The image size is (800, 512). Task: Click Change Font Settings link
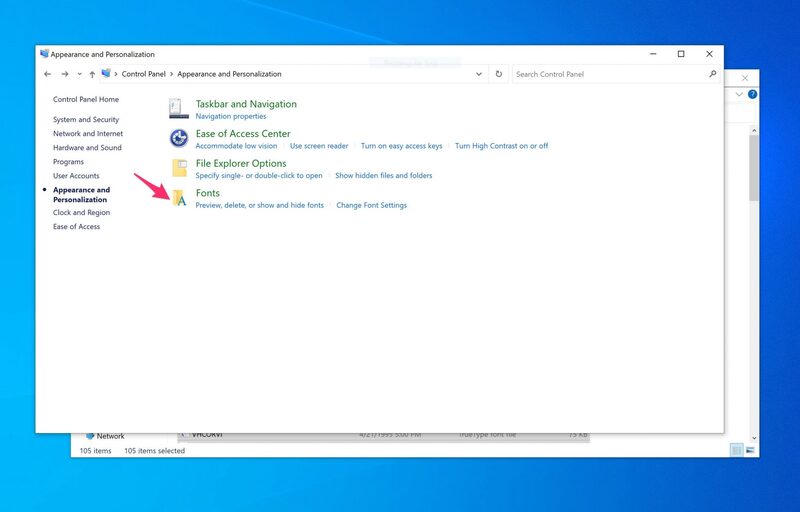(x=371, y=205)
